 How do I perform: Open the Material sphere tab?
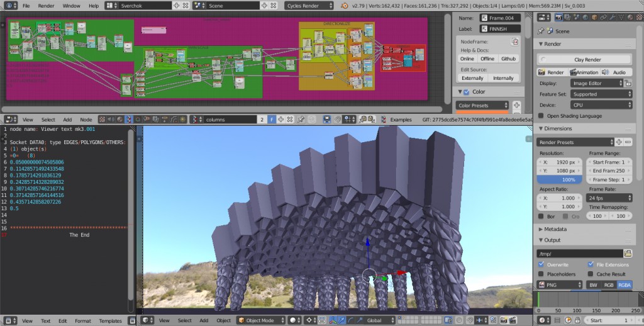[630, 17]
